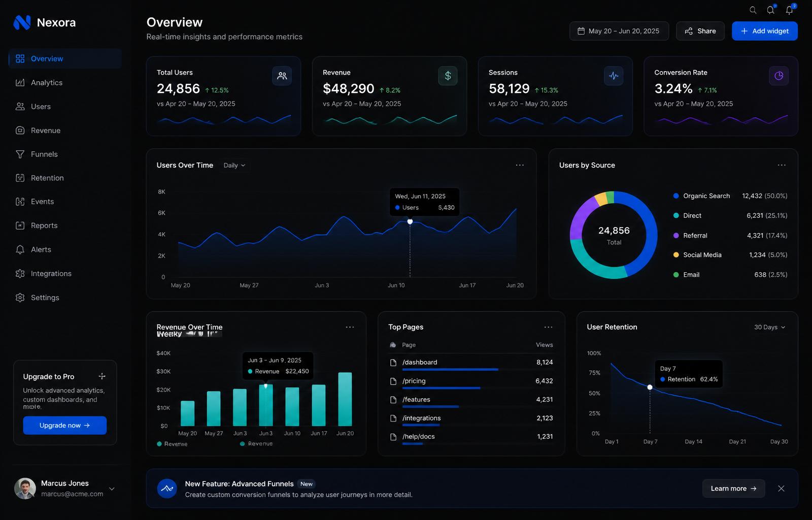Click the /features page file icon

[393, 400]
